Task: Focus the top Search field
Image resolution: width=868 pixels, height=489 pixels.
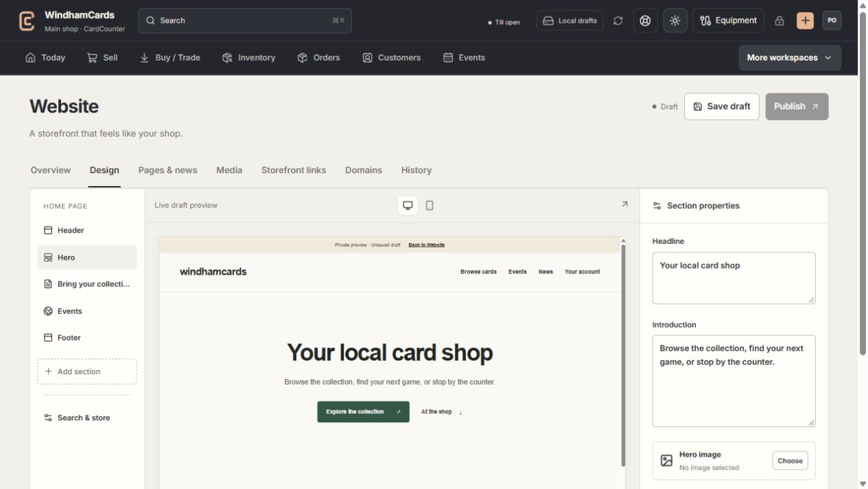Action: [x=245, y=21]
